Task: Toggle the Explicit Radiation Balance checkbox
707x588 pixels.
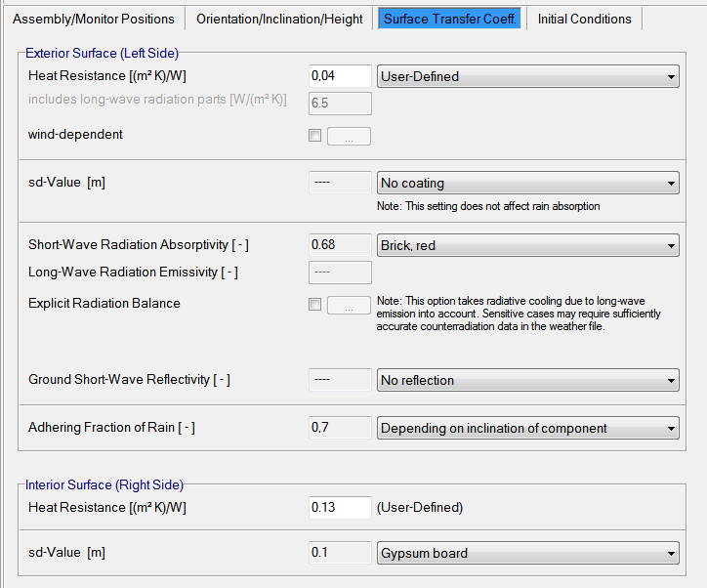Action: tap(314, 305)
